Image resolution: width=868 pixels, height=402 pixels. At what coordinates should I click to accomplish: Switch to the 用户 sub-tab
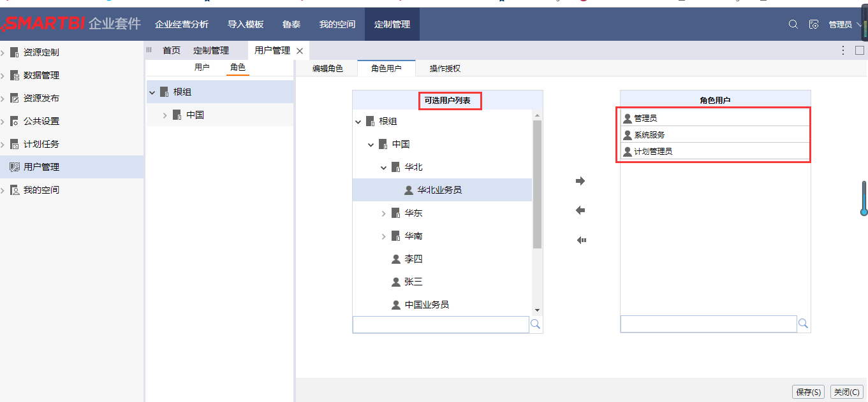pos(202,67)
